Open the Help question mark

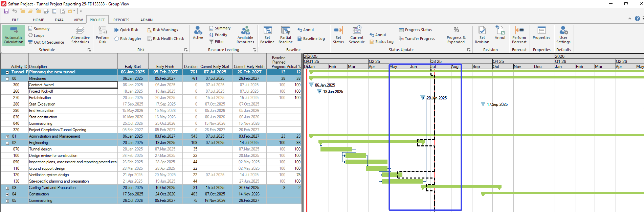click(637, 19)
